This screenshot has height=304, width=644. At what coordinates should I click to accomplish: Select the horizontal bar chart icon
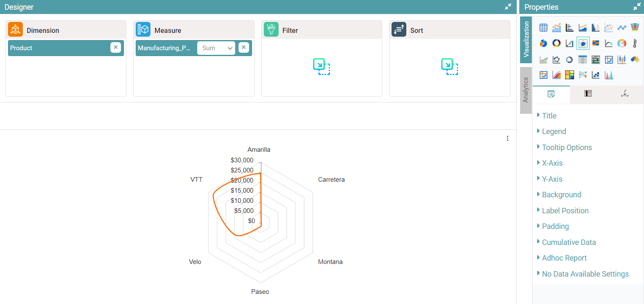(569, 27)
